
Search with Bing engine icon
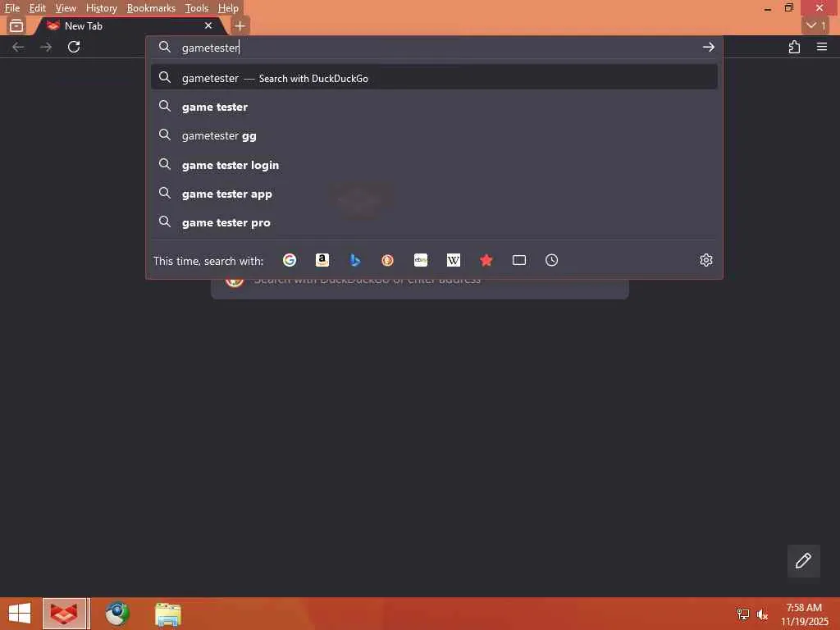(x=354, y=260)
